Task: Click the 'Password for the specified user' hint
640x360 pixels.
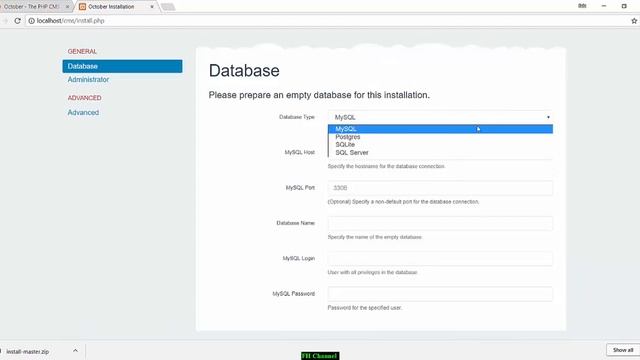Action: (x=364, y=308)
